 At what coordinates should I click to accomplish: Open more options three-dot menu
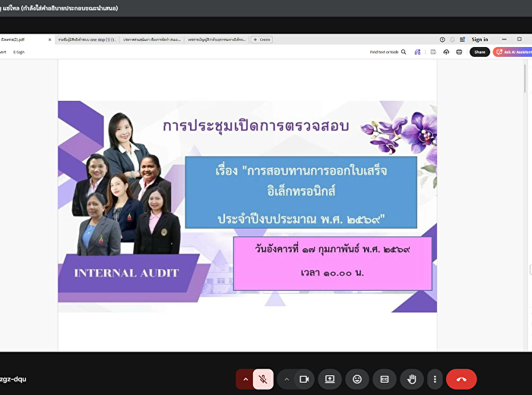435,379
